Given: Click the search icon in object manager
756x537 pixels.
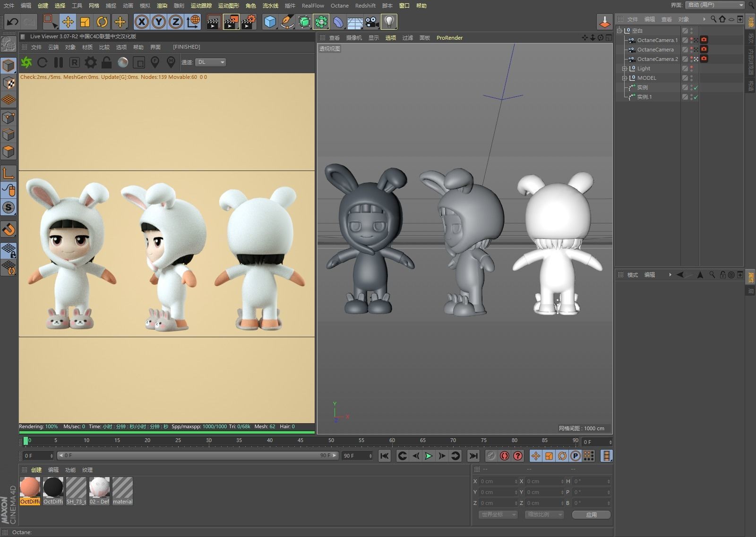Looking at the screenshot, I should tap(713, 19).
